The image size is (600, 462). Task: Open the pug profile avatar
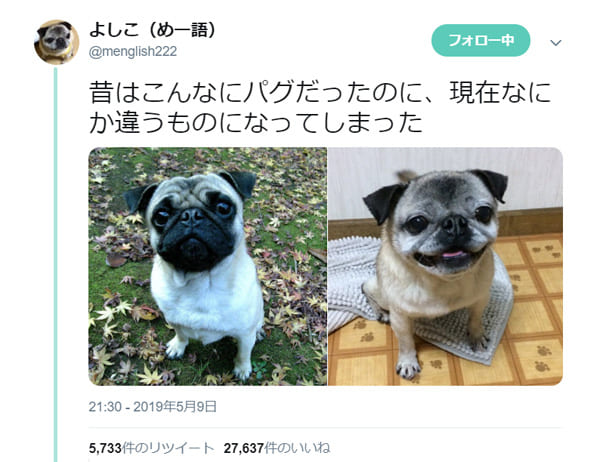point(57,42)
